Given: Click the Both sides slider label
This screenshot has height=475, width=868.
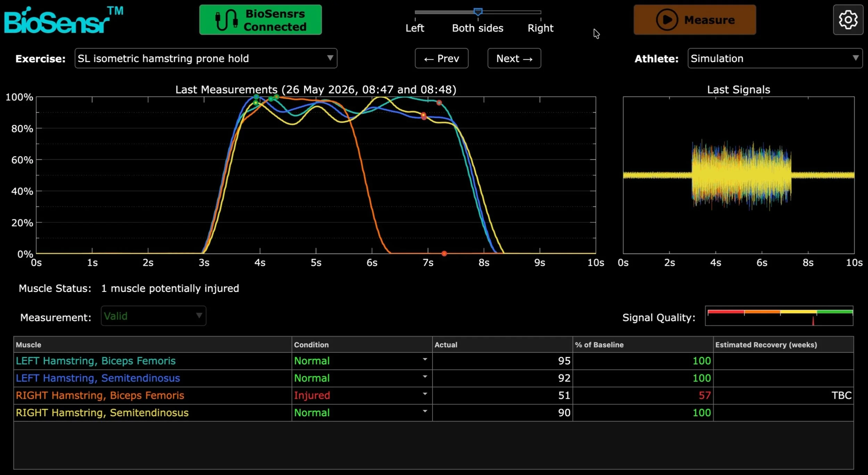Looking at the screenshot, I should [x=478, y=28].
